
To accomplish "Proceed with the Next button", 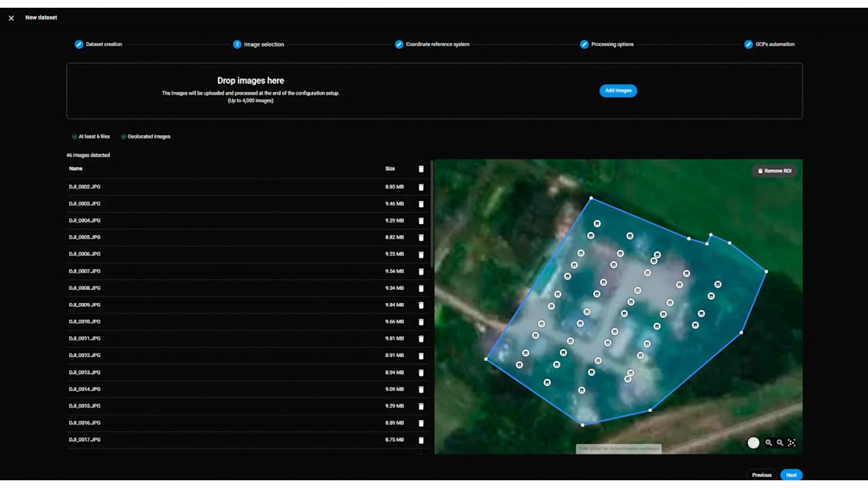I will (x=791, y=475).
